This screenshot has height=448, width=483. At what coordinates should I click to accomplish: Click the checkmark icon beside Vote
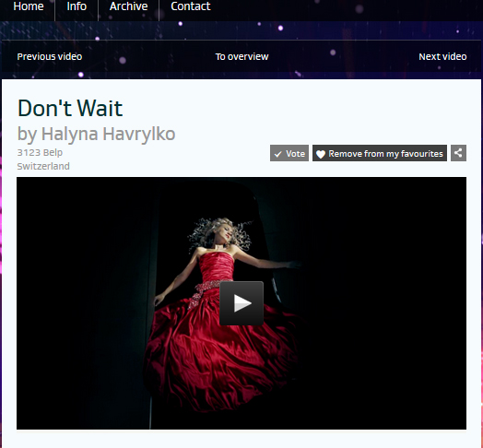pos(277,154)
